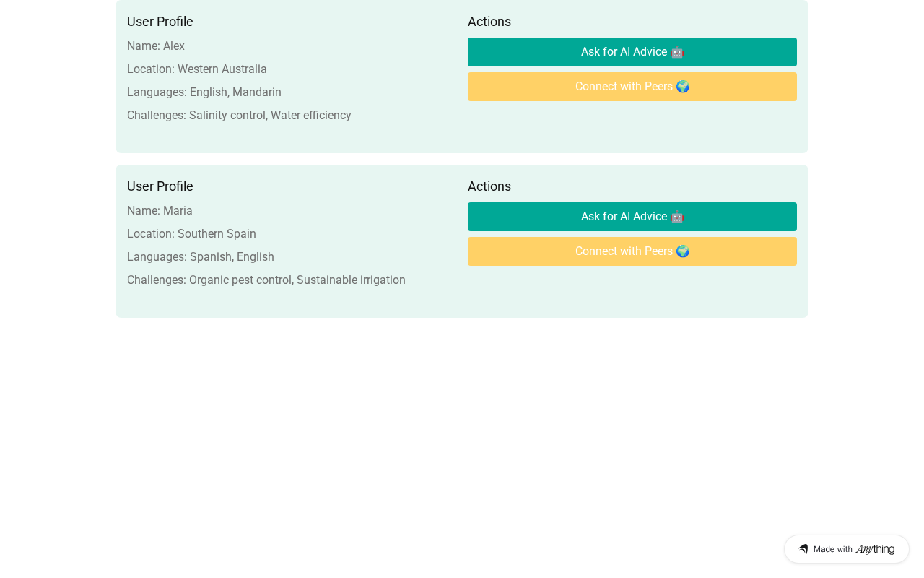Click globe emoji on Alex's Connect with Peers button
This screenshot has width=924, height=578.
tap(683, 87)
